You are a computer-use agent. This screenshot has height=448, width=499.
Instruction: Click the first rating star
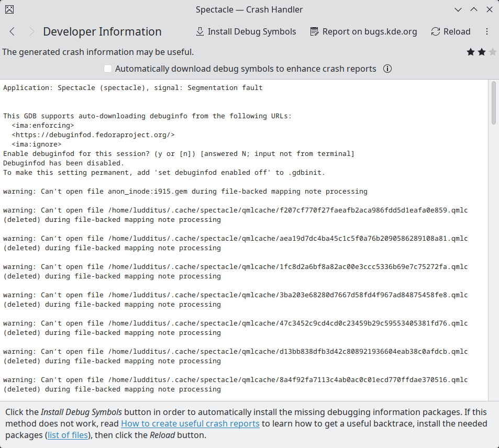click(471, 52)
